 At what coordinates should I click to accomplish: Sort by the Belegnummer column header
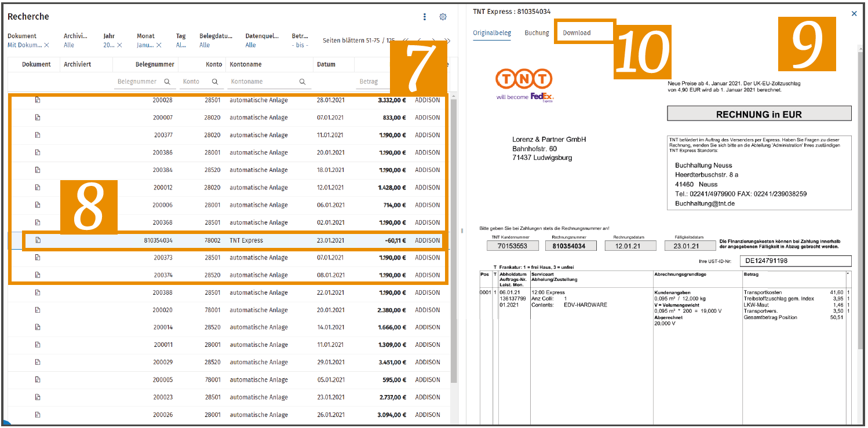click(155, 64)
